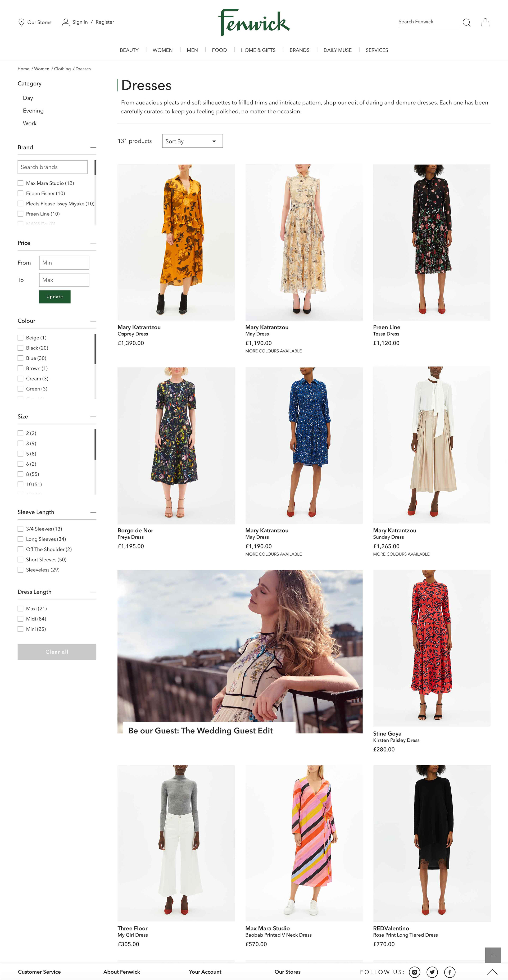The width and height of the screenshot is (508, 980).
Task: Open the DAILY MUSE menu
Action: point(338,50)
